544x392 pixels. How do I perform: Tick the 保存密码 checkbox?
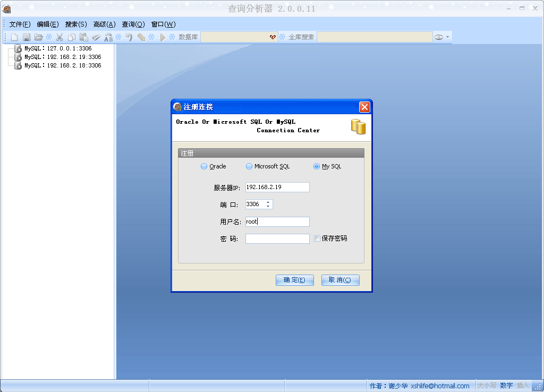tap(317, 238)
